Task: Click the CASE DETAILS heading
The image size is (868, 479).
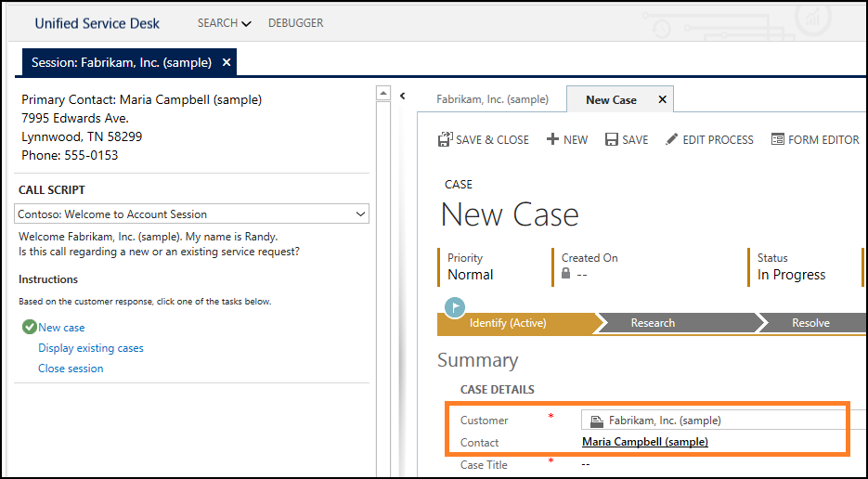Action: click(497, 390)
